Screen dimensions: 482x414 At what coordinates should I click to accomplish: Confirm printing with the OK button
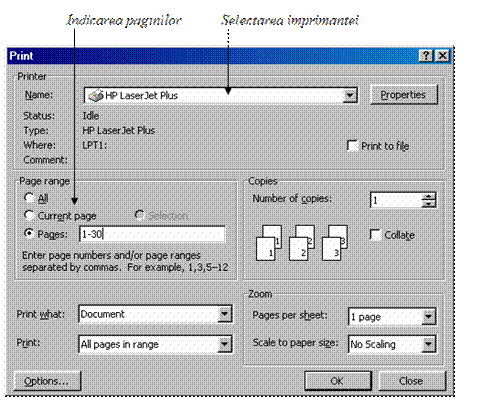[337, 381]
